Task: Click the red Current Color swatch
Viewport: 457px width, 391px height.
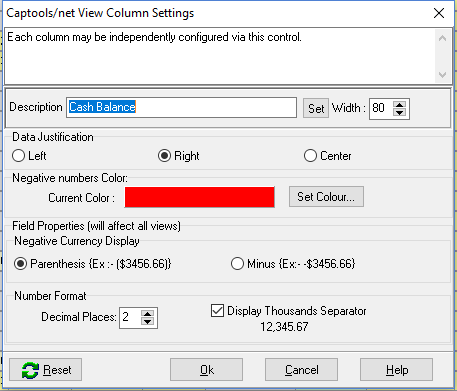Action: pyautogui.click(x=199, y=197)
